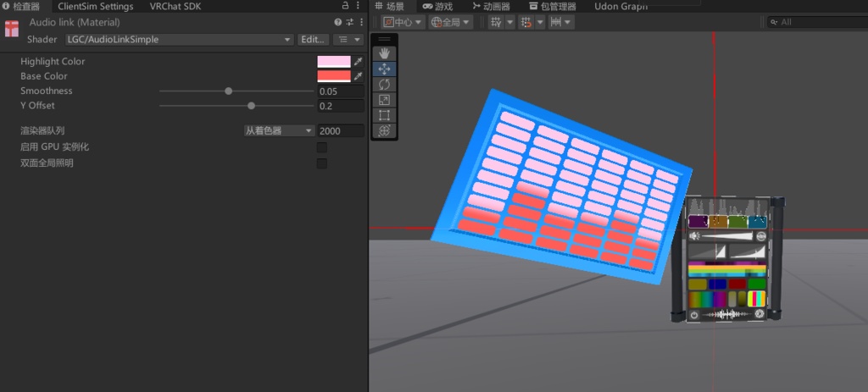Screen dimensions: 868x392
Task: Click the AudioLink controller reset icon bottom-right
Action: [x=759, y=314]
